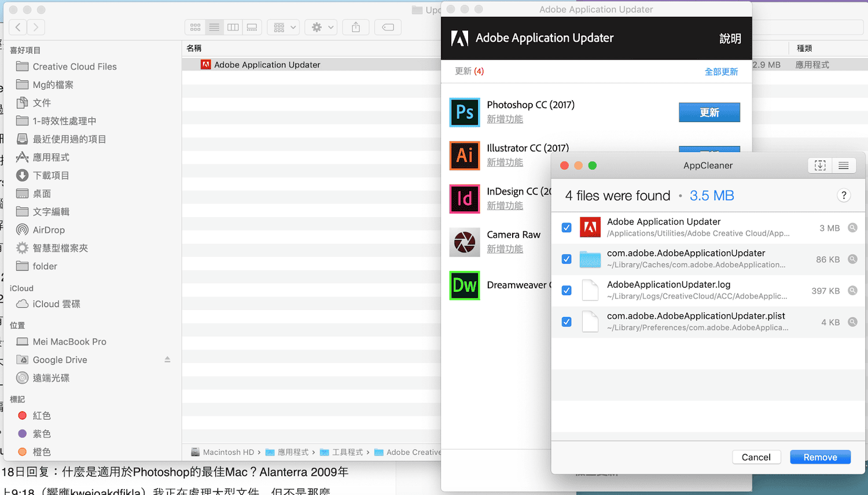Click 更新 button for Photoshop CC

point(709,112)
